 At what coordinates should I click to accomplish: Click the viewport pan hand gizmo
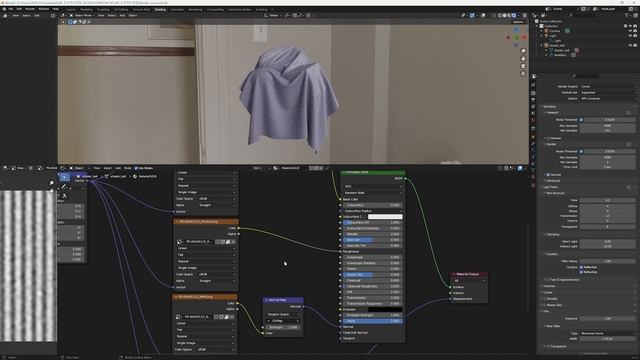tap(523, 58)
